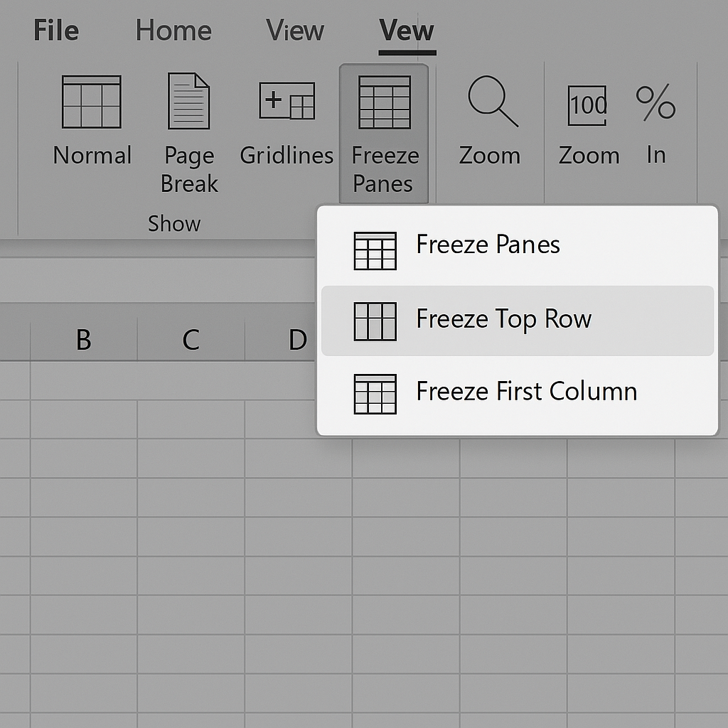Click the percent Zoom In icon

pos(655,102)
